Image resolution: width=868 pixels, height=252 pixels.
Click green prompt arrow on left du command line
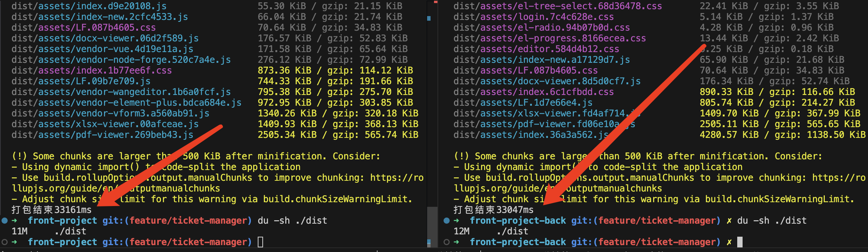(x=15, y=221)
